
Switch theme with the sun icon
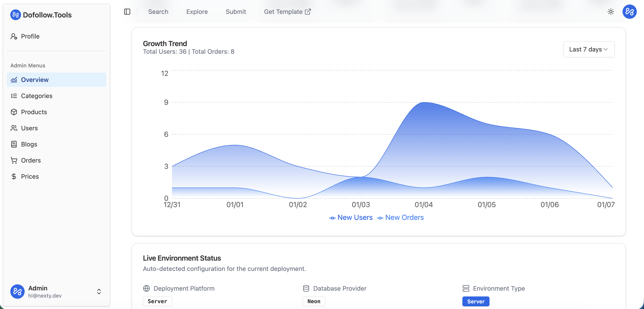[x=611, y=12]
